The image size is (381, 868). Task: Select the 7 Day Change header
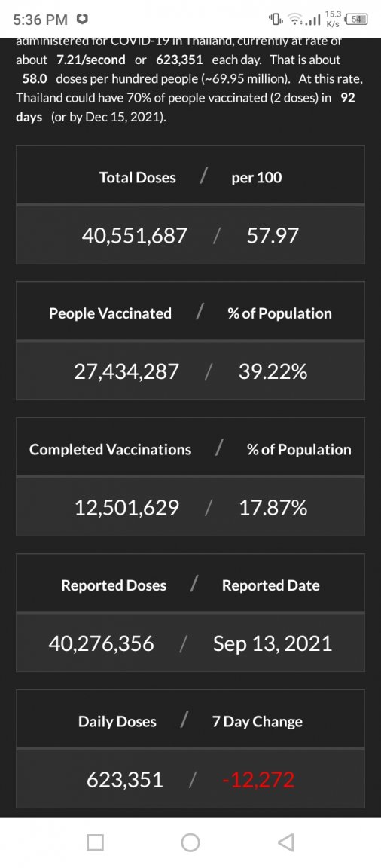[258, 722]
